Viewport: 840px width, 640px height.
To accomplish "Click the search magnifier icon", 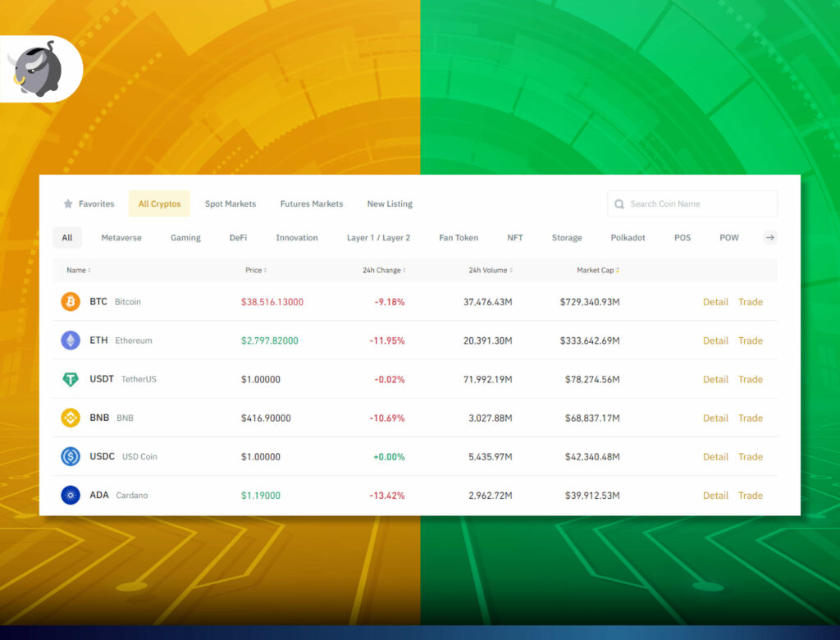I will pyautogui.click(x=619, y=204).
